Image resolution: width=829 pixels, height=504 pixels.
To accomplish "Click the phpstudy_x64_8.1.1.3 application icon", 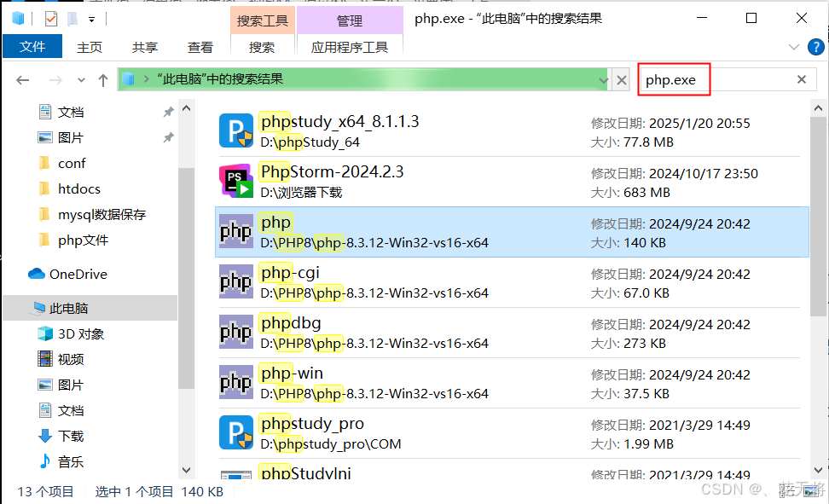I will tap(235, 130).
